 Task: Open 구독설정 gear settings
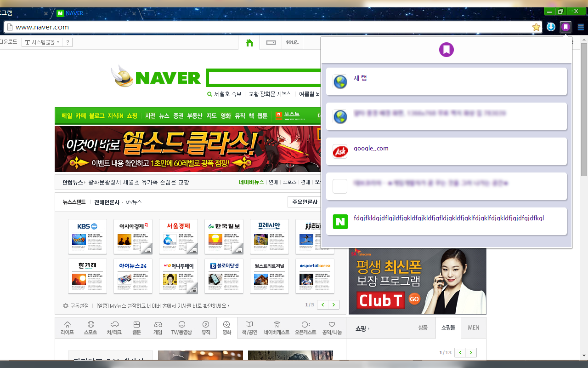76,305
